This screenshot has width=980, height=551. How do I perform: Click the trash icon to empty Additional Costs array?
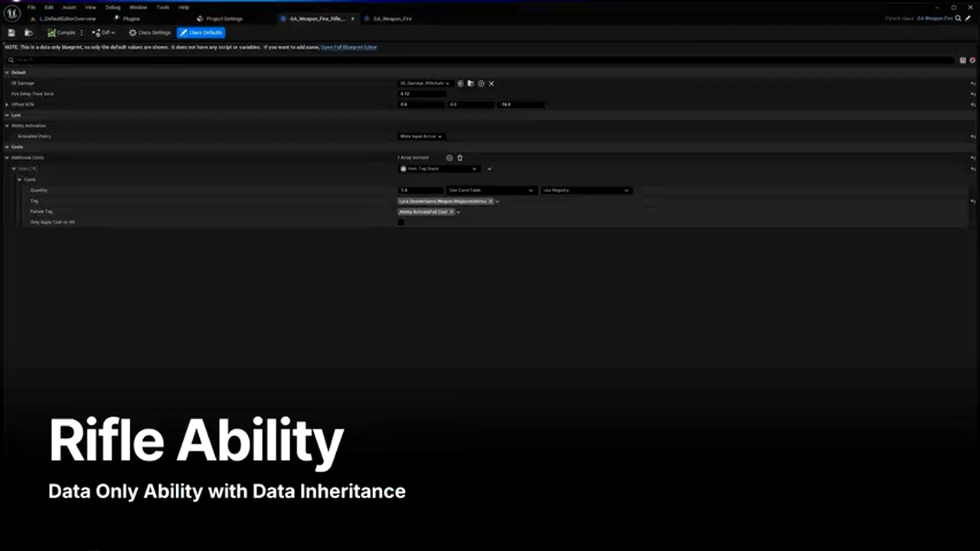click(x=460, y=158)
